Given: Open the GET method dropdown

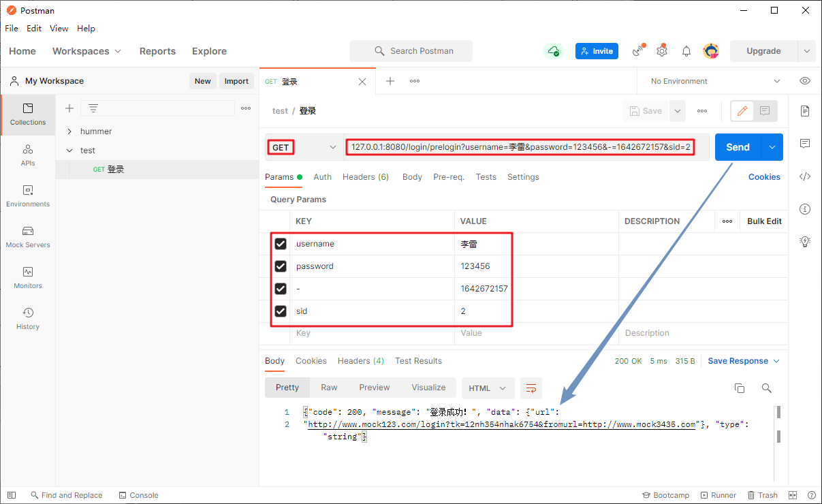Looking at the screenshot, I should tap(304, 147).
